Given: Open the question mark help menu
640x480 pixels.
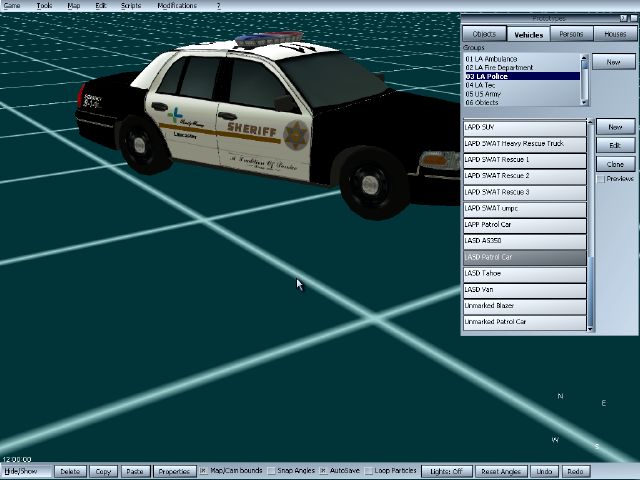Looking at the screenshot, I should point(218,6).
